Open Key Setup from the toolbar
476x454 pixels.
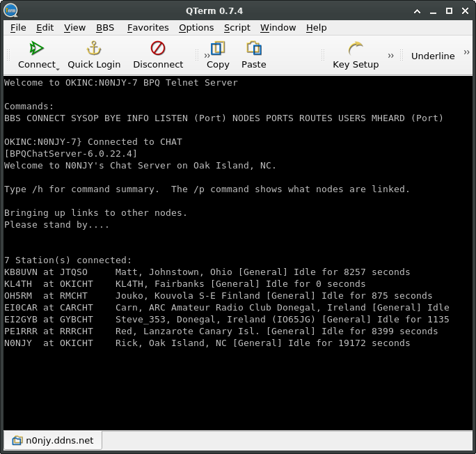pyautogui.click(x=356, y=48)
